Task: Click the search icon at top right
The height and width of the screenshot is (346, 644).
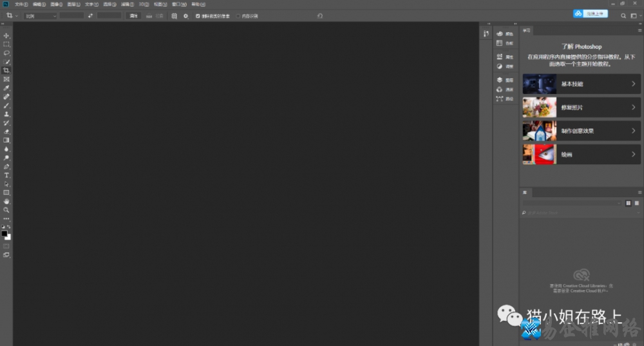Action: [624, 15]
